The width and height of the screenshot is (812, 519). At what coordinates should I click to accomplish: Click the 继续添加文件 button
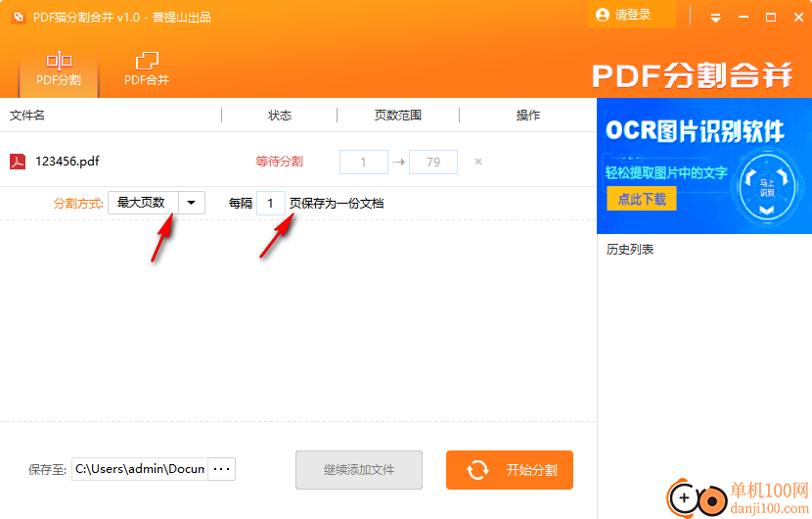tap(359, 470)
